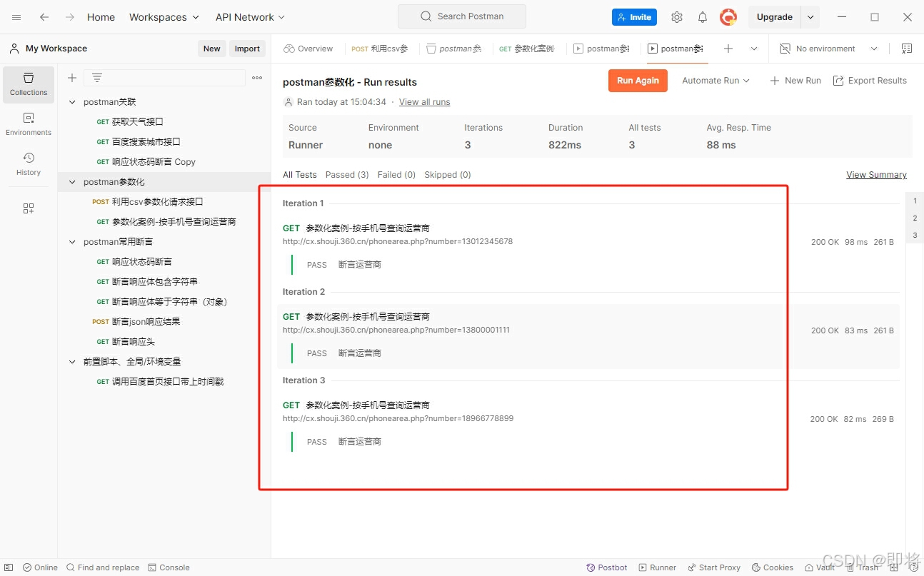The height and width of the screenshot is (576, 924).
Task: Jump to iteration 2 marker
Action: [x=915, y=218]
